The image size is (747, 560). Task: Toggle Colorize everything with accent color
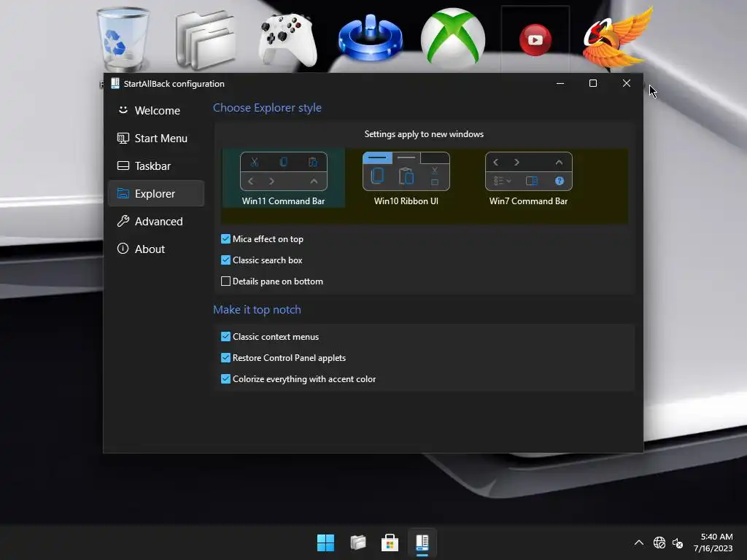pyautogui.click(x=226, y=379)
